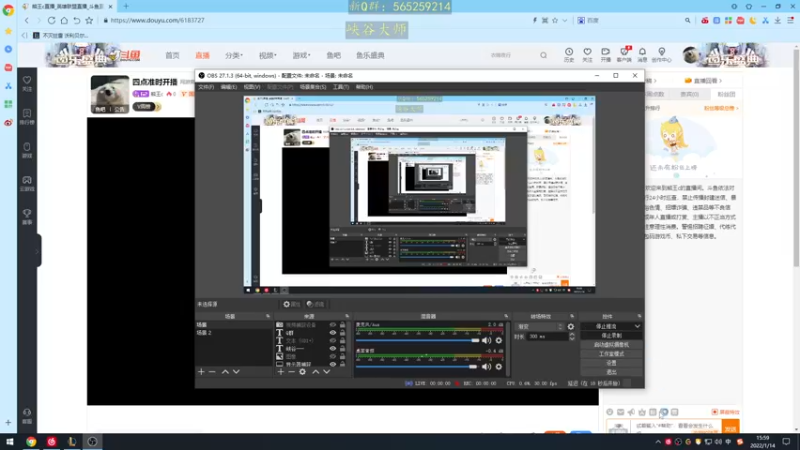Move source up in Sources panel toolbar
The width and height of the screenshot is (800, 450).
pos(315,372)
